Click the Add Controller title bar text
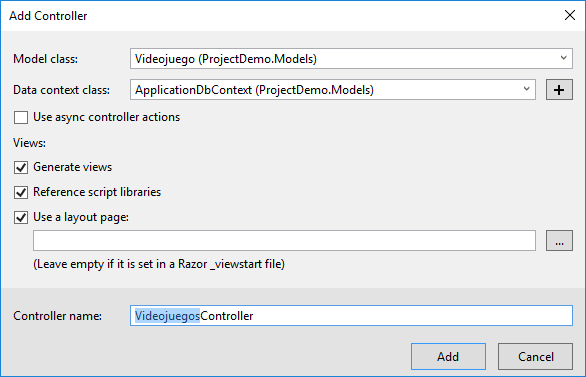 48,16
